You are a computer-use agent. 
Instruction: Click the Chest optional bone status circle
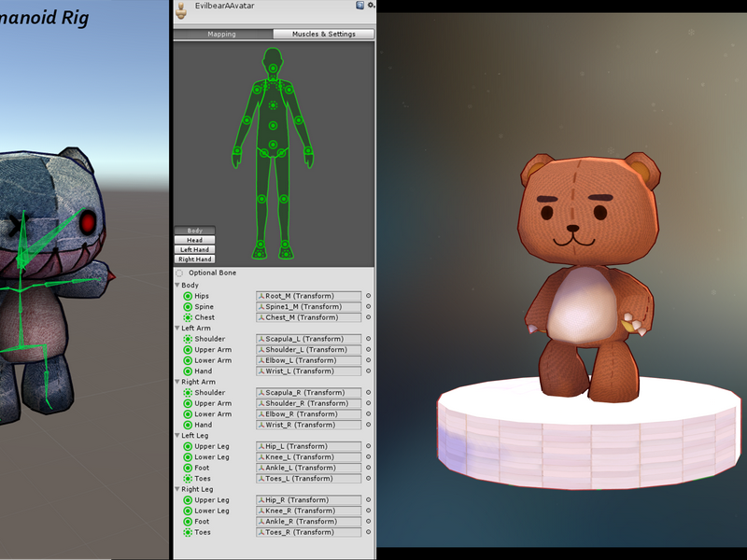(188, 317)
